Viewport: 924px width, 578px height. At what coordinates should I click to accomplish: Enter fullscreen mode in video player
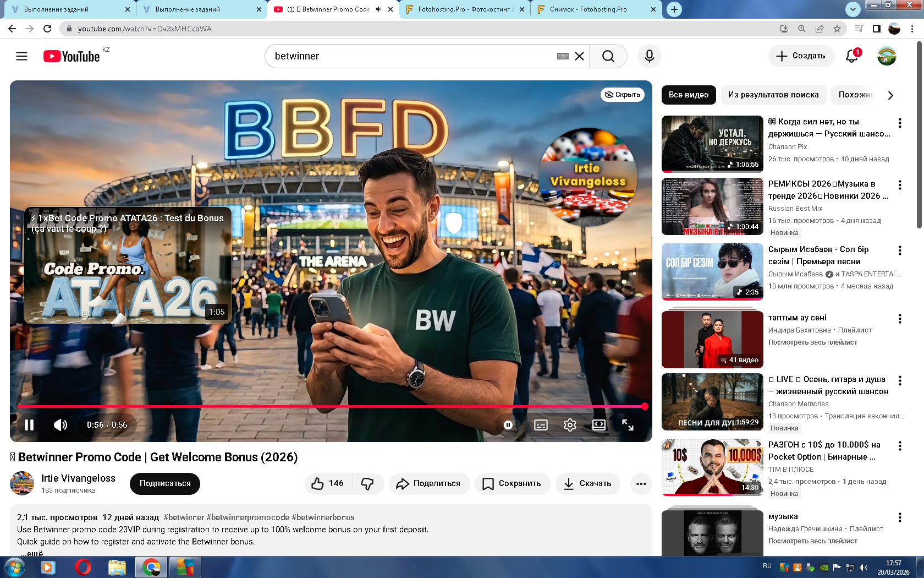[x=628, y=425]
